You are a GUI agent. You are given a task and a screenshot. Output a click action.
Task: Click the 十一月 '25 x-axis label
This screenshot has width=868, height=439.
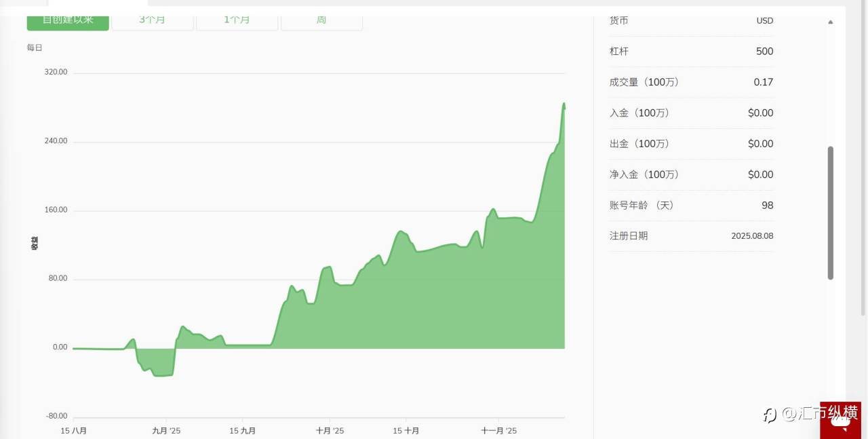(498, 430)
